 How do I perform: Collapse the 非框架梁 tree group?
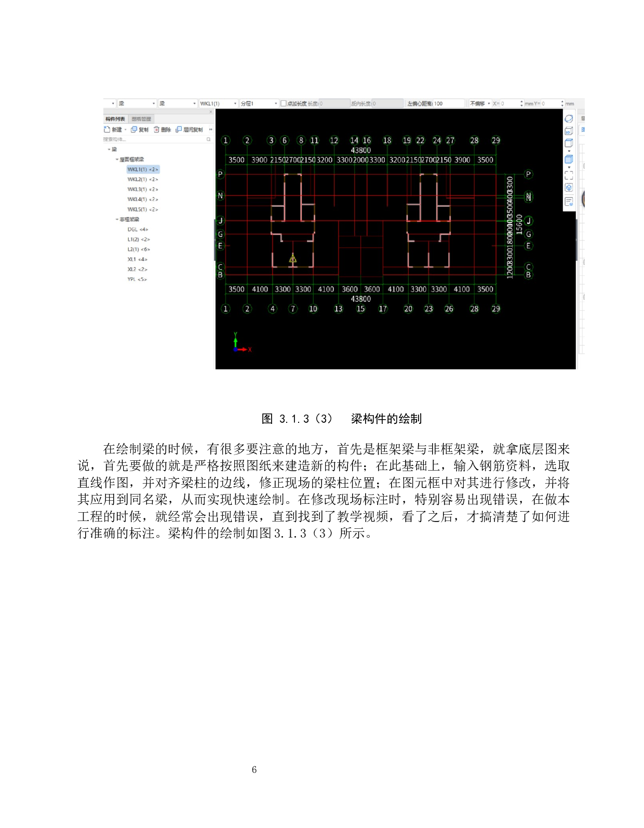click(117, 219)
